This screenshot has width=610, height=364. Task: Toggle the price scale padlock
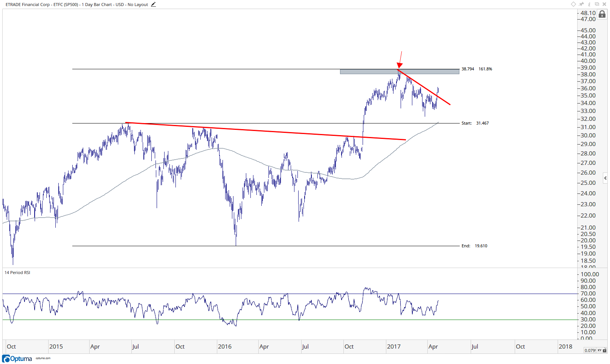(x=602, y=14)
